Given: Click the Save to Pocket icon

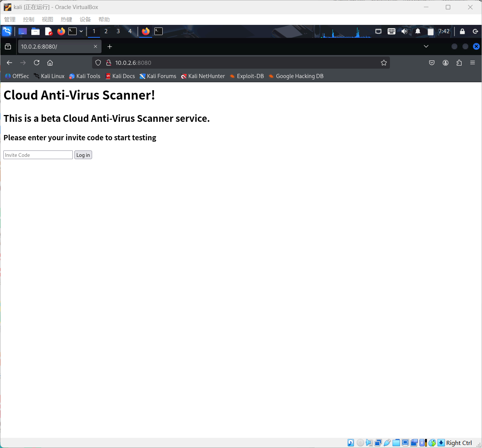Looking at the screenshot, I should [432, 63].
